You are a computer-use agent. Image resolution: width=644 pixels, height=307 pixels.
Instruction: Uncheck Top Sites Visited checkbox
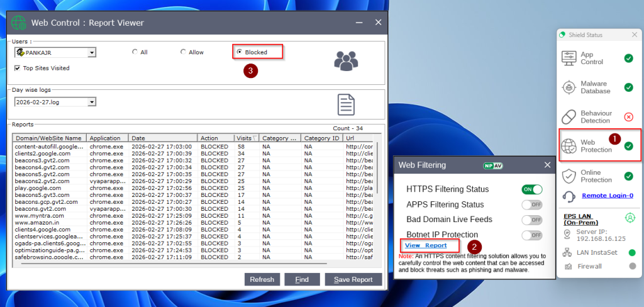pos(18,68)
